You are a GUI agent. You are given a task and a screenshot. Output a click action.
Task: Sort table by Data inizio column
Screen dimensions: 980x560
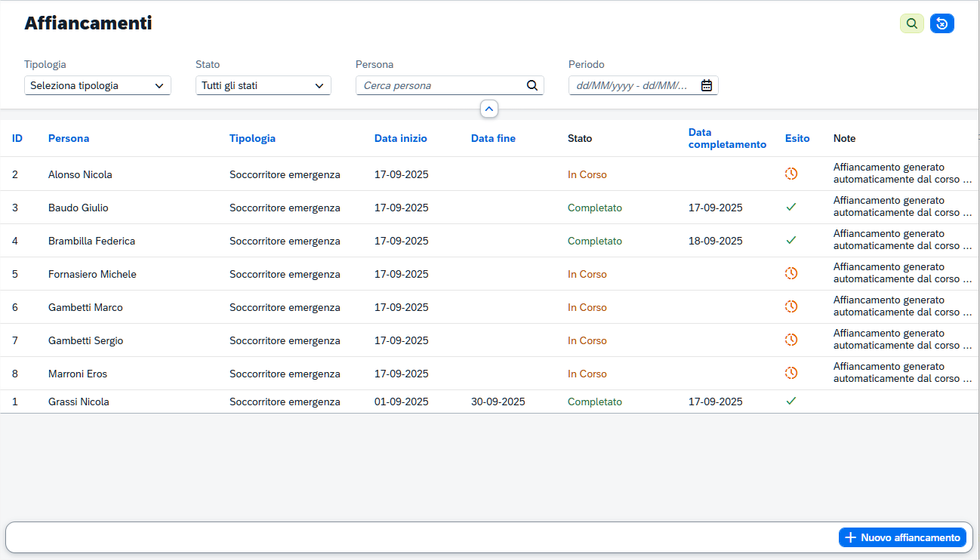click(400, 138)
